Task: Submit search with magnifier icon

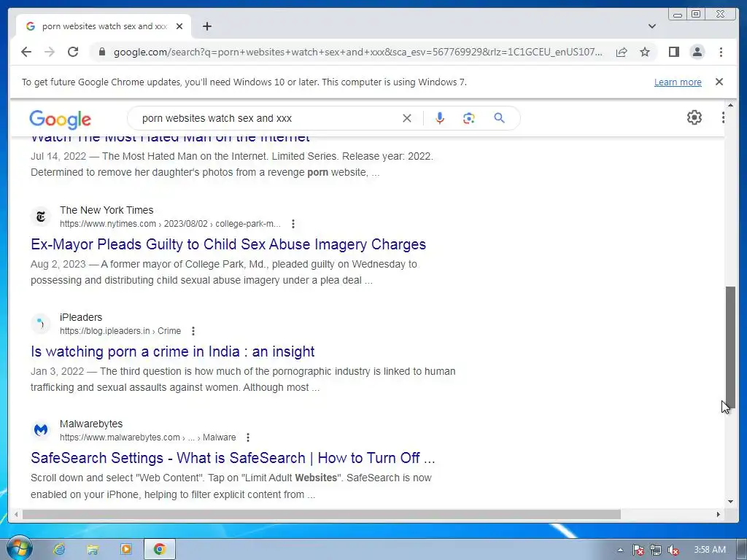Action: coord(499,118)
